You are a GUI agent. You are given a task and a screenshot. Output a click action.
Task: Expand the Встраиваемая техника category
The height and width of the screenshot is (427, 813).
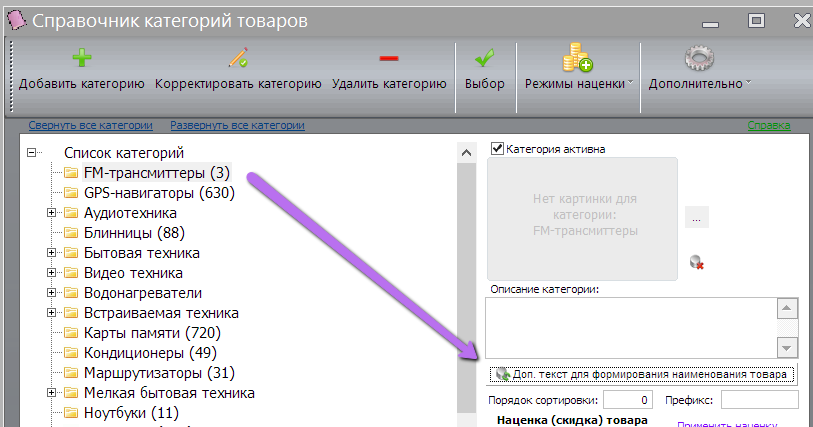pos(51,312)
